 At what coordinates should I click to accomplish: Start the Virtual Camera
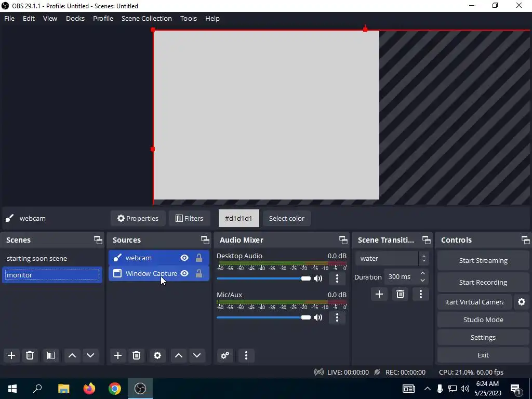[474, 302]
